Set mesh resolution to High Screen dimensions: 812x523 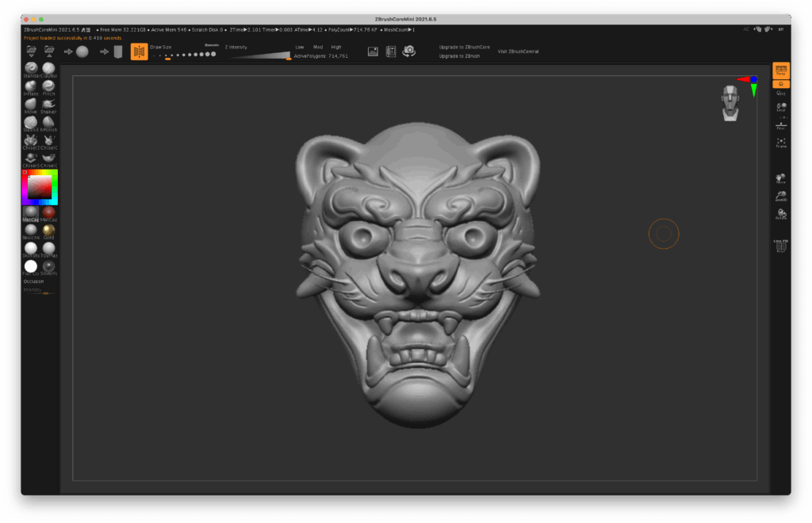pyautogui.click(x=336, y=47)
